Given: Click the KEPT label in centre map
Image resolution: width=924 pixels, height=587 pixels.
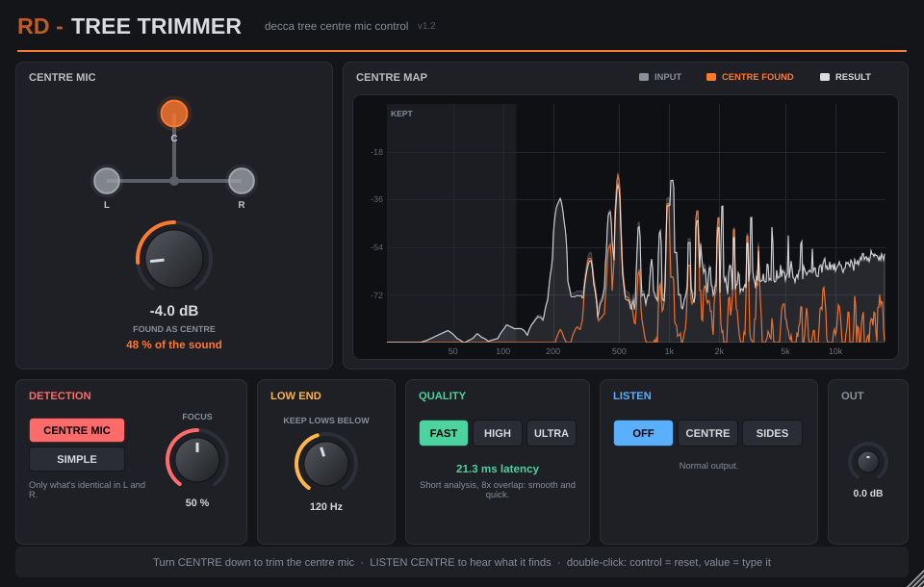Looking at the screenshot, I should tap(401, 114).
